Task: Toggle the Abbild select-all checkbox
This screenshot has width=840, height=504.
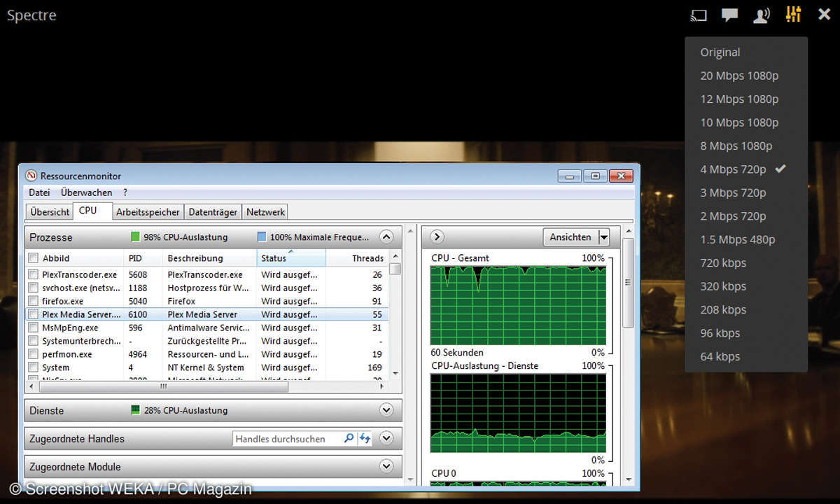Action: coord(33,258)
